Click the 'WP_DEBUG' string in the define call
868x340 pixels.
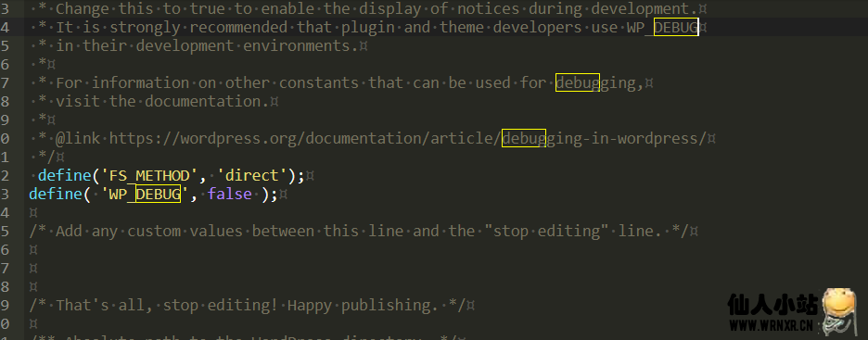pyautogui.click(x=145, y=194)
